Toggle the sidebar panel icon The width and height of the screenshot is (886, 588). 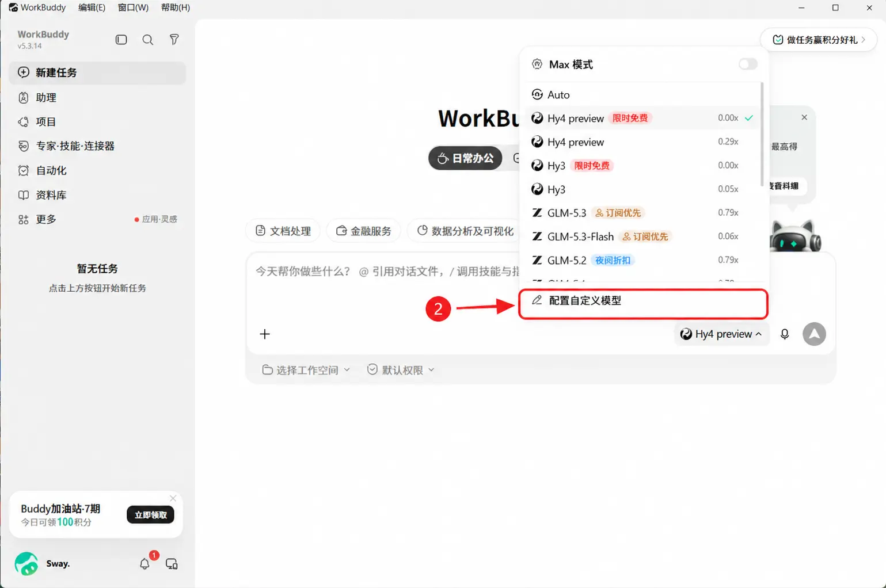click(x=121, y=40)
